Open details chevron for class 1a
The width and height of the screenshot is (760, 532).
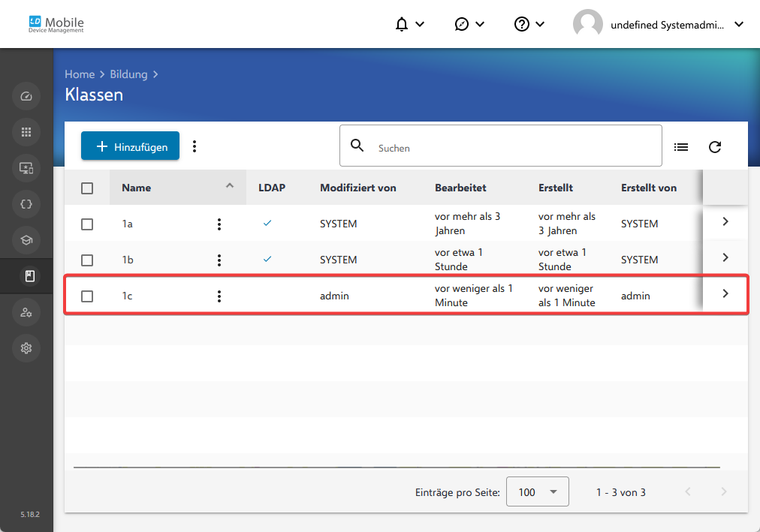click(x=725, y=221)
